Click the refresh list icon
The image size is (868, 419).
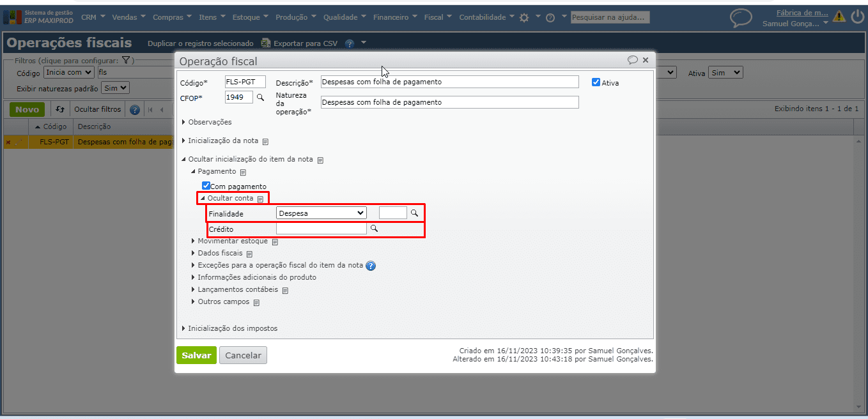(60, 109)
